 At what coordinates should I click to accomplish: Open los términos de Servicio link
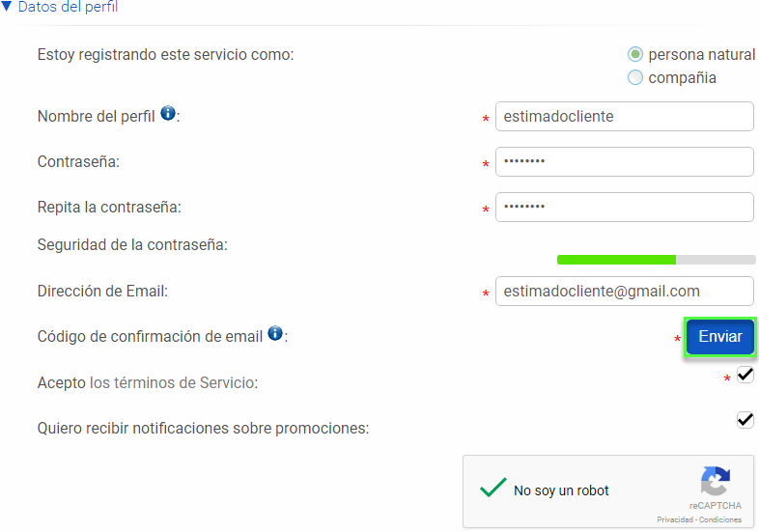(172, 382)
